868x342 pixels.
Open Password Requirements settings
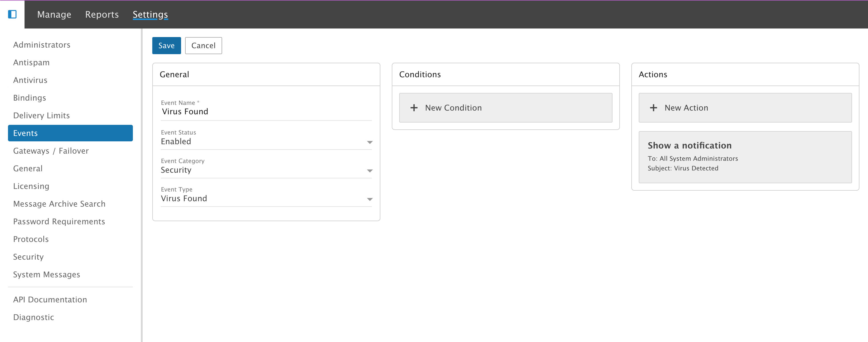point(59,221)
